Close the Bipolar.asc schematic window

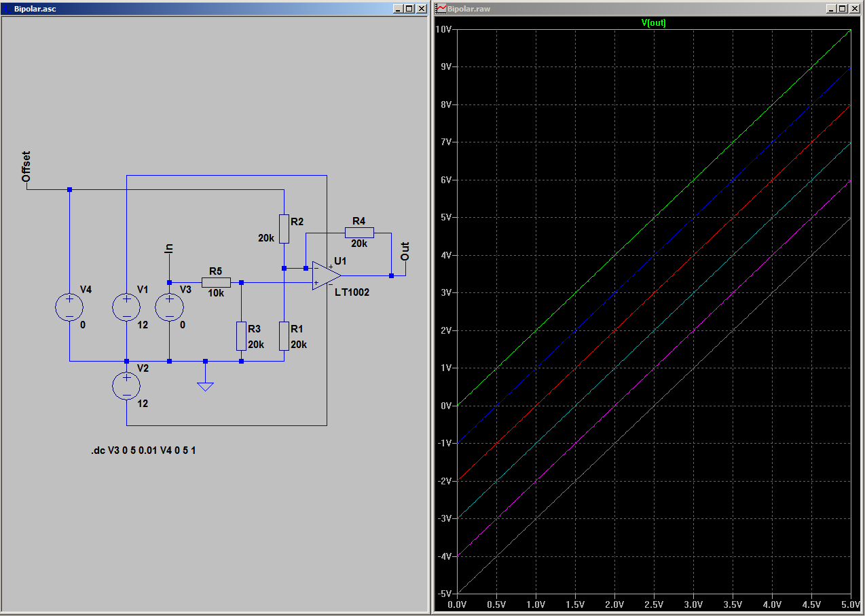pyautogui.click(x=422, y=9)
